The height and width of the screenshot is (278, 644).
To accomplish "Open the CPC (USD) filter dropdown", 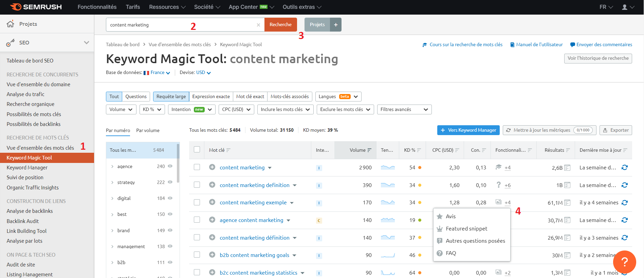I will (236, 109).
